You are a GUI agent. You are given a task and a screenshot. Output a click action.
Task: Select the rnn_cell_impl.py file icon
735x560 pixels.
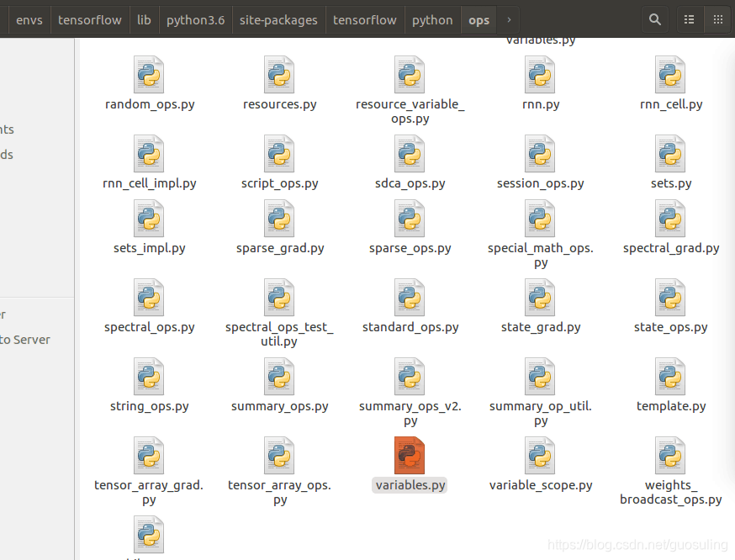point(149,154)
